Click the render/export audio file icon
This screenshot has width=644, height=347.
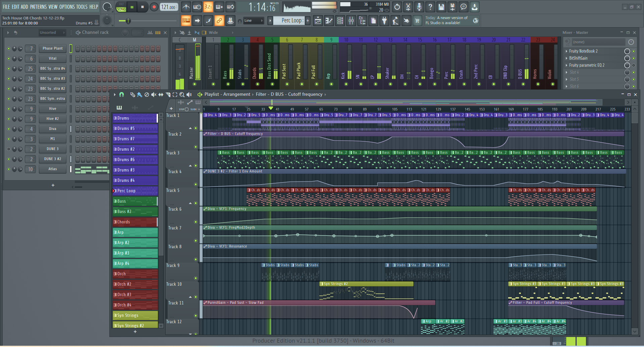[452, 7]
